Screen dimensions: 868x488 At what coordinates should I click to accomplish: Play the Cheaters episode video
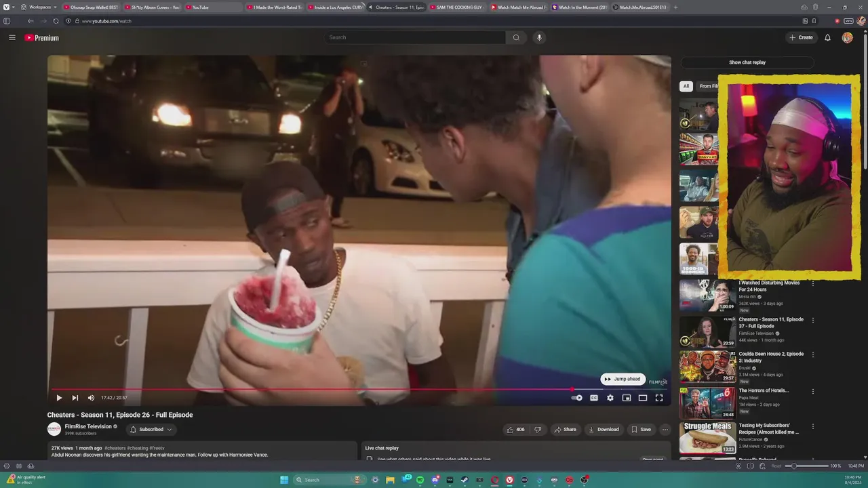59,398
